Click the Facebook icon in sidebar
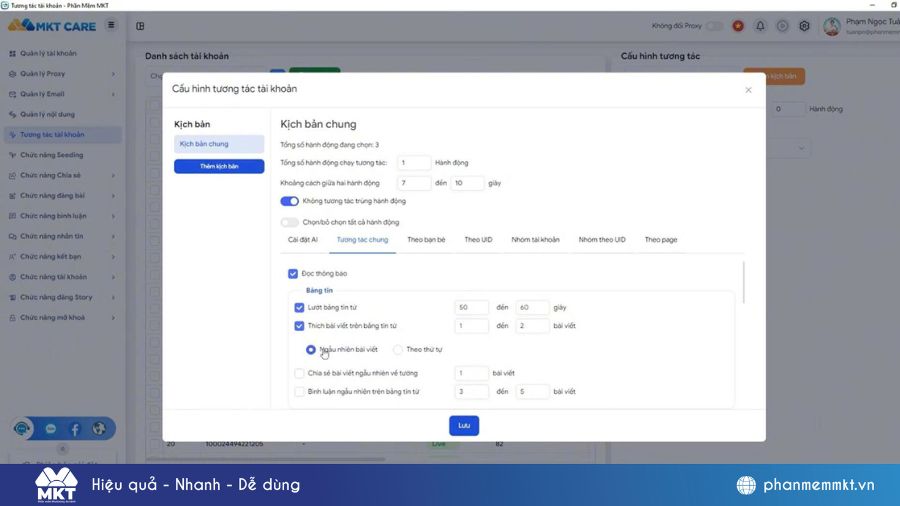Image resolution: width=900 pixels, height=506 pixels. (x=74, y=429)
